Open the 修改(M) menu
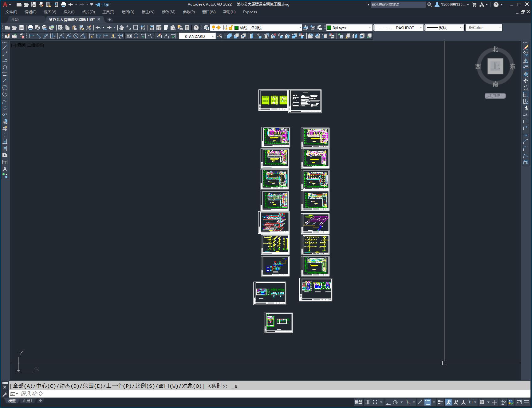 click(x=168, y=12)
